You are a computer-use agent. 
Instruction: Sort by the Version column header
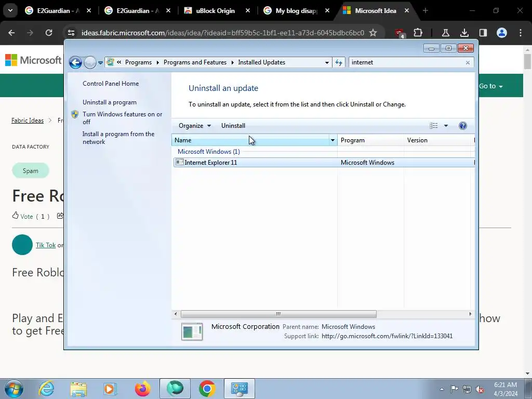(x=437, y=140)
